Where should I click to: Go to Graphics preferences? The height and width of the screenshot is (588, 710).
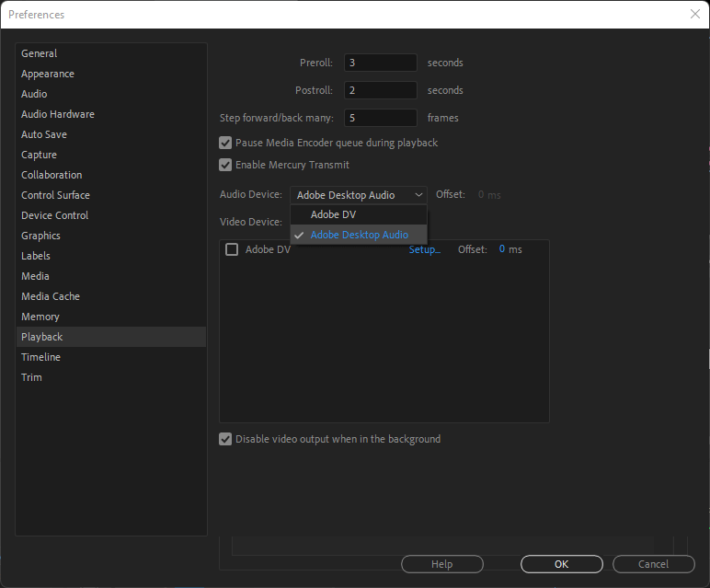pyautogui.click(x=111, y=236)
